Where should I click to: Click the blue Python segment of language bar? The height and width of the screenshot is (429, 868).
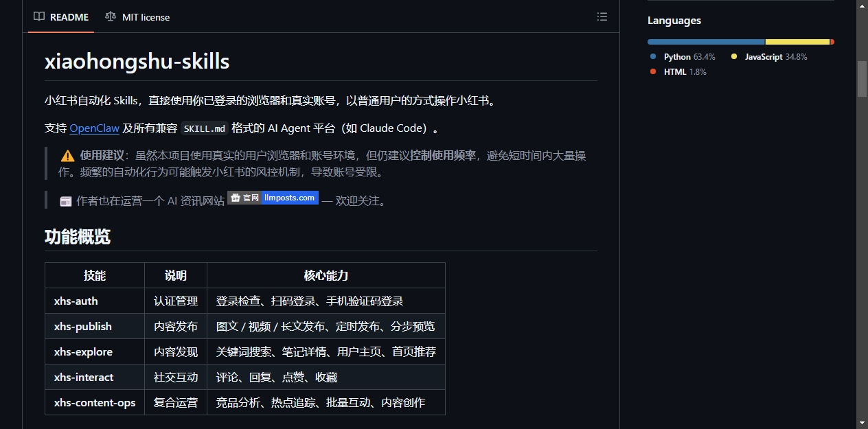point(706,42)
